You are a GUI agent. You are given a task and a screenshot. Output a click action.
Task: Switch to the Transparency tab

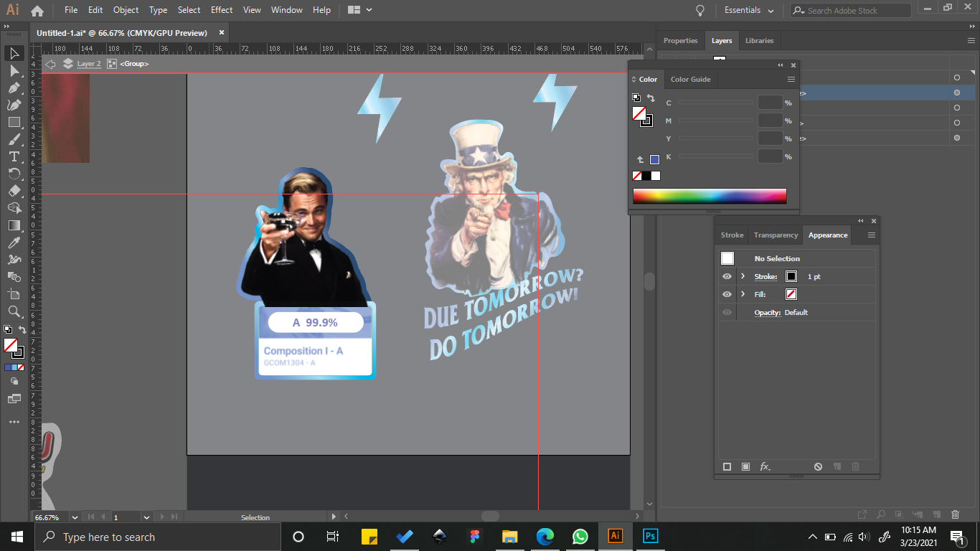[x=776, y=235]
